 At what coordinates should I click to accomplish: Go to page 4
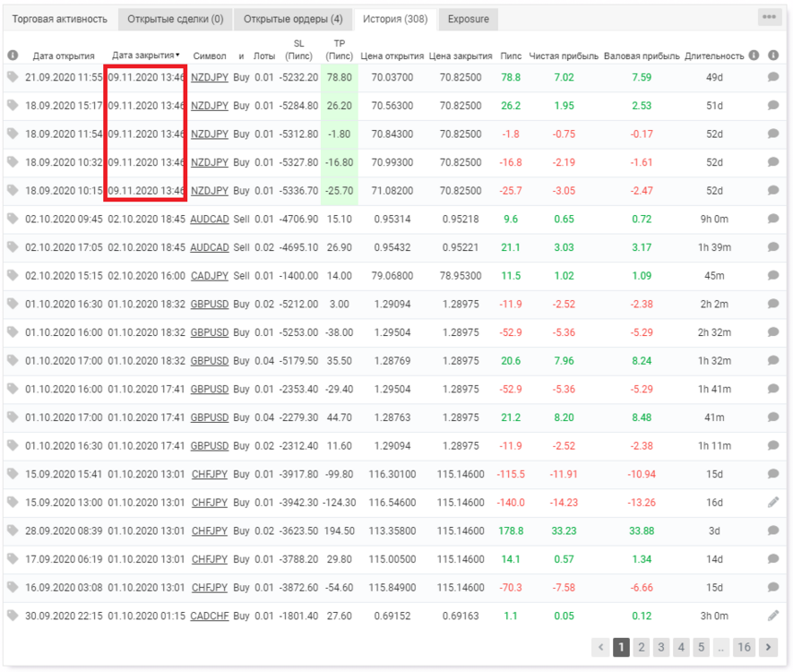(681, 647)
